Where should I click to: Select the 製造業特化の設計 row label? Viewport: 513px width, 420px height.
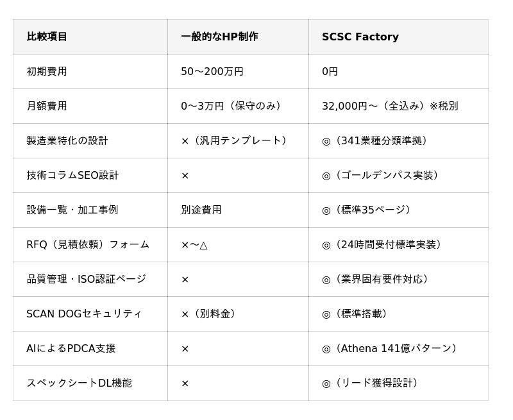pyautogui.click(x=67, y=140)
